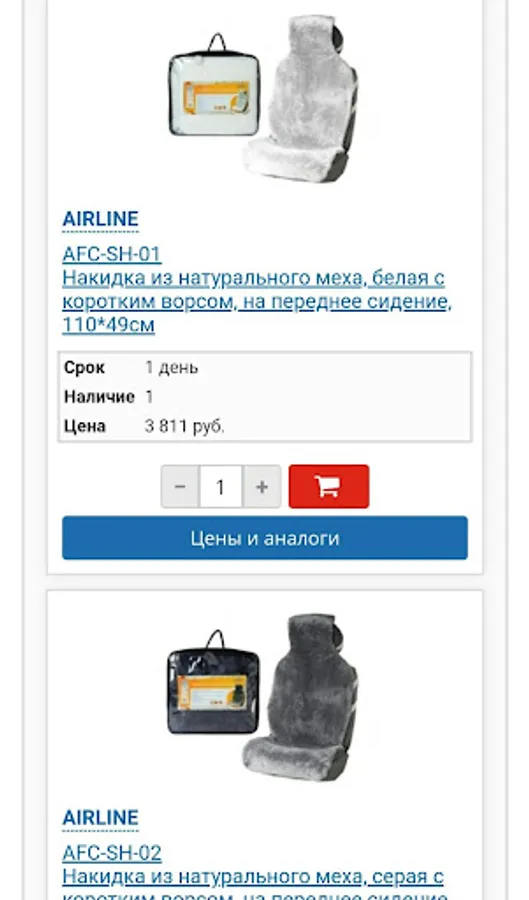View the gray fur seat cover photo

pyautogui.click(x=302, y=697)
